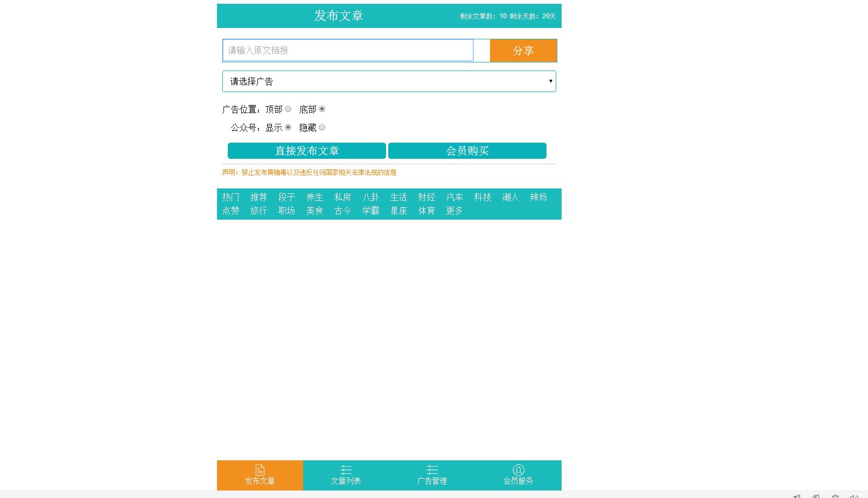Click 直接发布文章 button
Image resolution: width=868 pixels, height=498 pixels.
coord(307,151)
